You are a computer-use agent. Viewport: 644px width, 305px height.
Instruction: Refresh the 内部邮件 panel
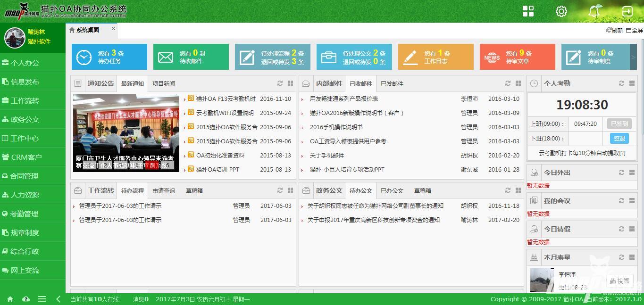click(x=508, y=83)
